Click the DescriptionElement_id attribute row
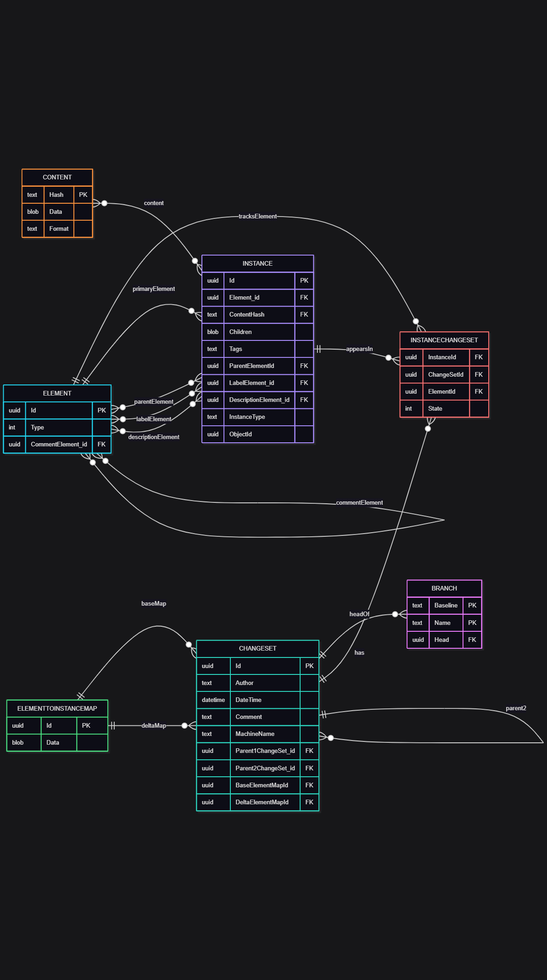This screenshot has height=980, width=547. coord(259,400)
